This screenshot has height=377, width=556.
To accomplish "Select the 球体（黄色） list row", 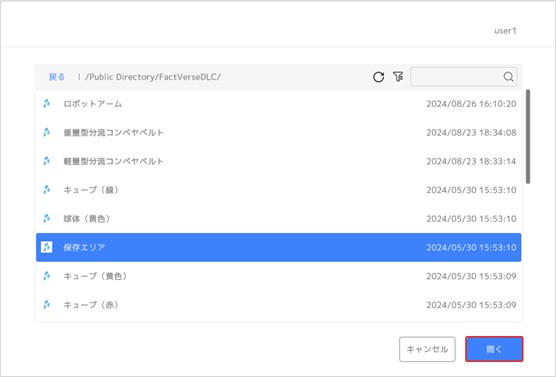I will pos(278,218).
